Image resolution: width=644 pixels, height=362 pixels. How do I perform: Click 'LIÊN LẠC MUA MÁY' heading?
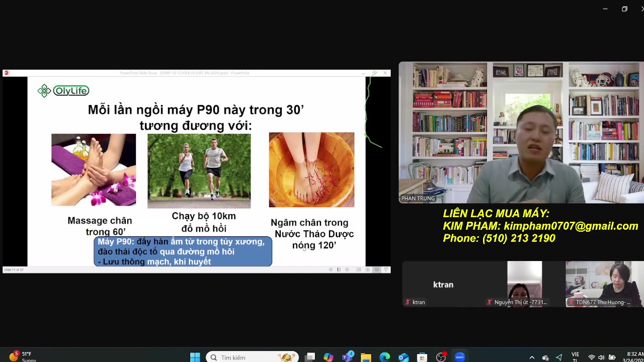tap(496, 214)
